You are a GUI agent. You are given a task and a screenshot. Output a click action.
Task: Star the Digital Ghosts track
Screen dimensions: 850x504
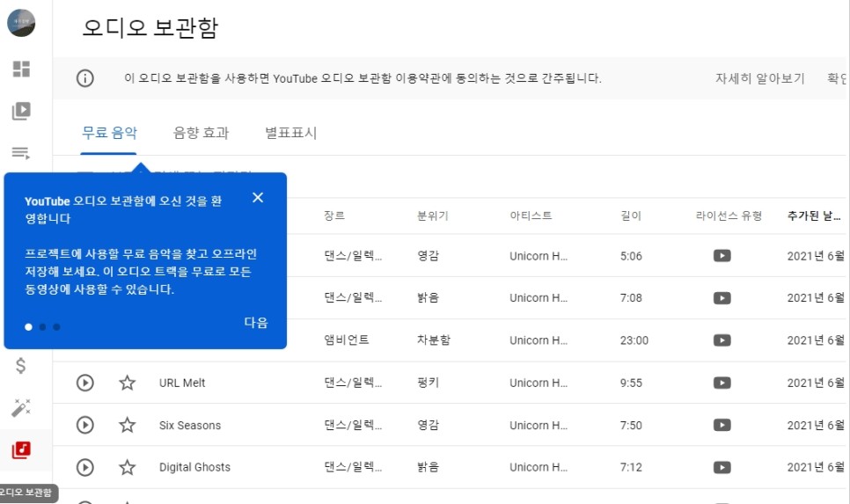pyautogui.click(x=128, y=467)
